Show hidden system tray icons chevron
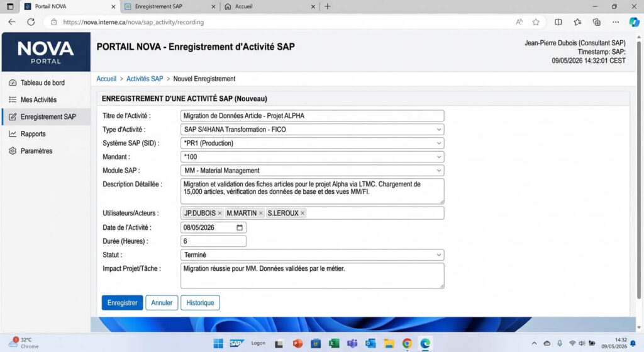Viewport: 644px width, 352px height. pos(534,343)
